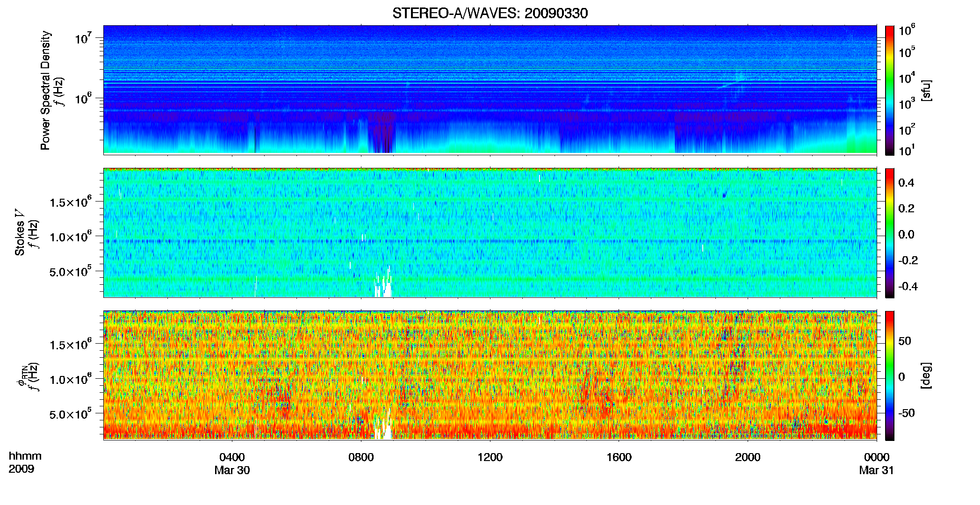This screenshot has height=505, width=980.
Task: Click the plot title STEREO-A/WAVES: 20090330
Action: (x=490, y=13)
